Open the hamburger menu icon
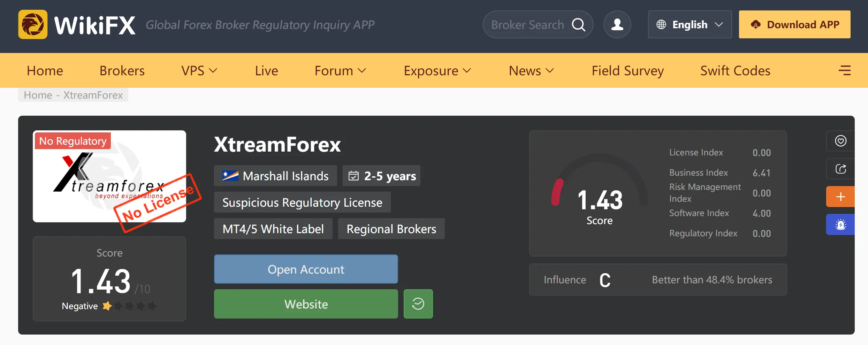 pos(845,70)
